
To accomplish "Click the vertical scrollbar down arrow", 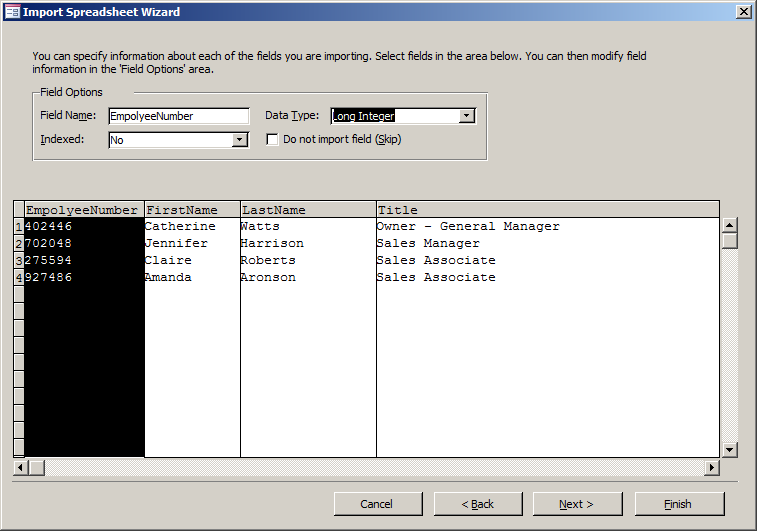I will pyautogui.click(x=729, y=450).
